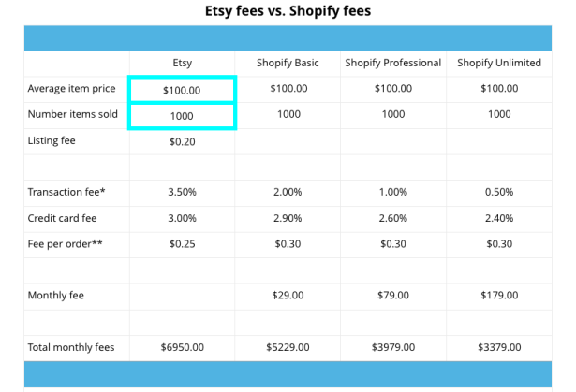This screenshot has width=576, height=392.
Task: Click Shopify Basic total monthly fees $5229.00
Action: [288, 347]
